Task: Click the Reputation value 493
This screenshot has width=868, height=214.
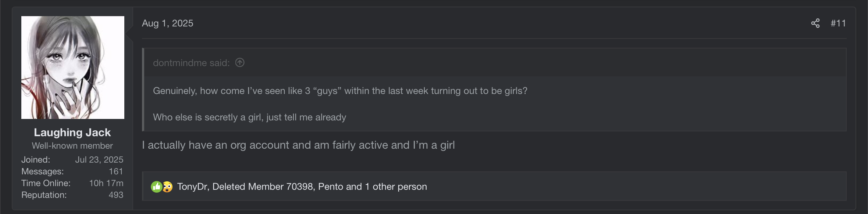Action: [116, 195]
